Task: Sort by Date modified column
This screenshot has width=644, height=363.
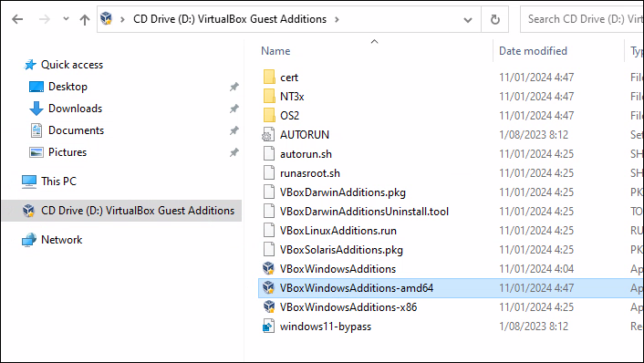Action: coord(533,51)
